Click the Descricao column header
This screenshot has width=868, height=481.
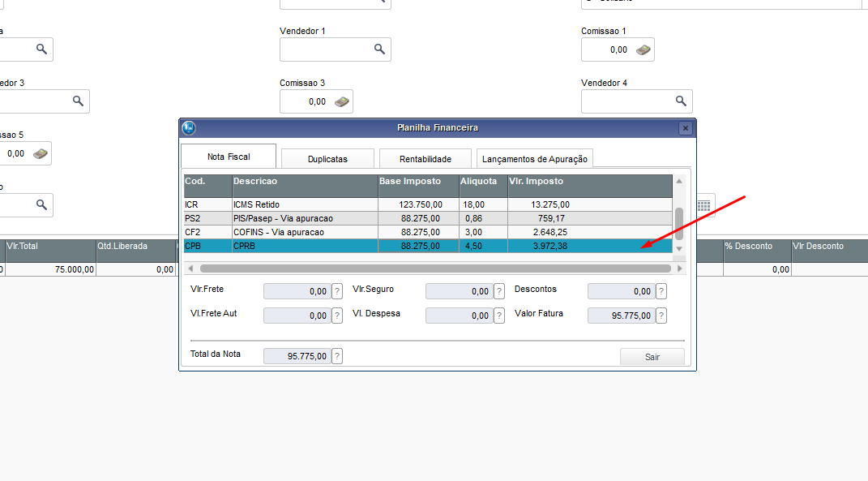[x=305, y=187]
